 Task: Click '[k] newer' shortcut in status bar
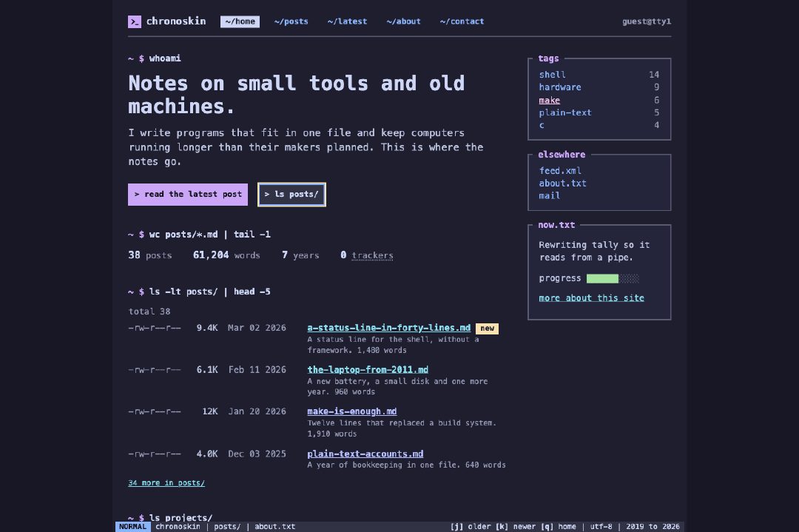[516, 526]
